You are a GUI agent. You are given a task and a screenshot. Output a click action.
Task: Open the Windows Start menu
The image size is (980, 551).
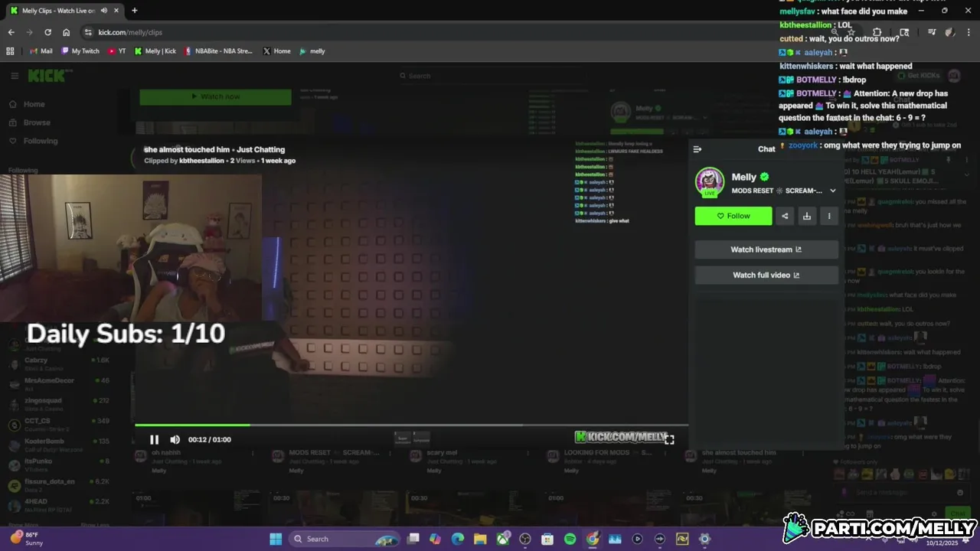[276, 539]
